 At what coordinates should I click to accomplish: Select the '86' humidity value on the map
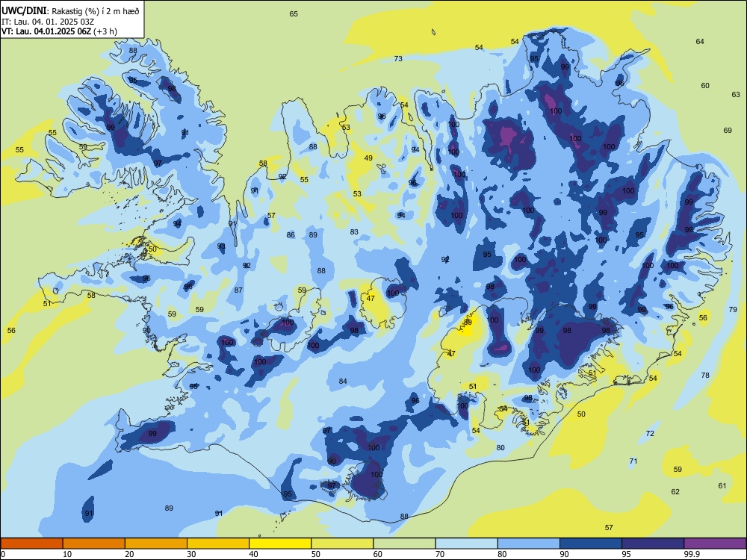pyautogui.click(x=291, y=234)
